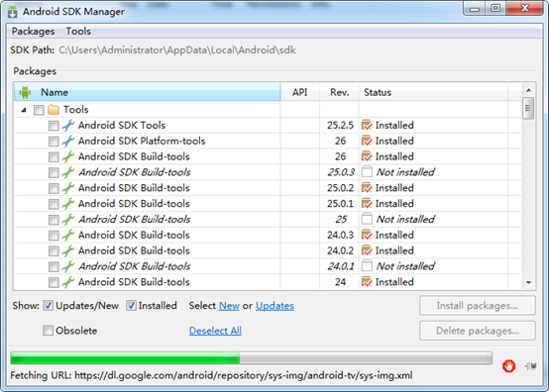
Task: Click the Updates selection link
Action: [x=274, y=306]
